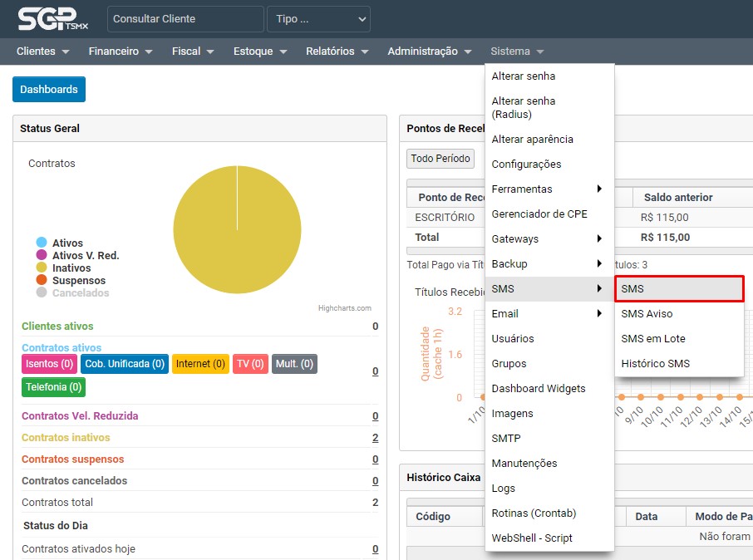Click the Telefonia (0) green badge
Image resolution: width=753 pixels, height=560 pixels.
click(53, 387)
